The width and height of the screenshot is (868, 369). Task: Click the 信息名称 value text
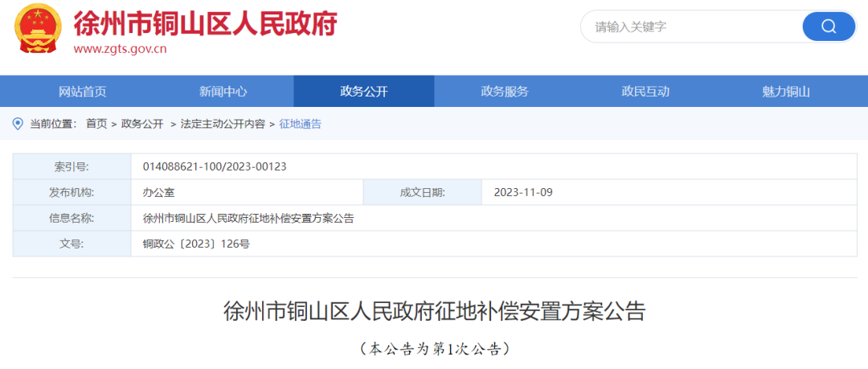248,219
